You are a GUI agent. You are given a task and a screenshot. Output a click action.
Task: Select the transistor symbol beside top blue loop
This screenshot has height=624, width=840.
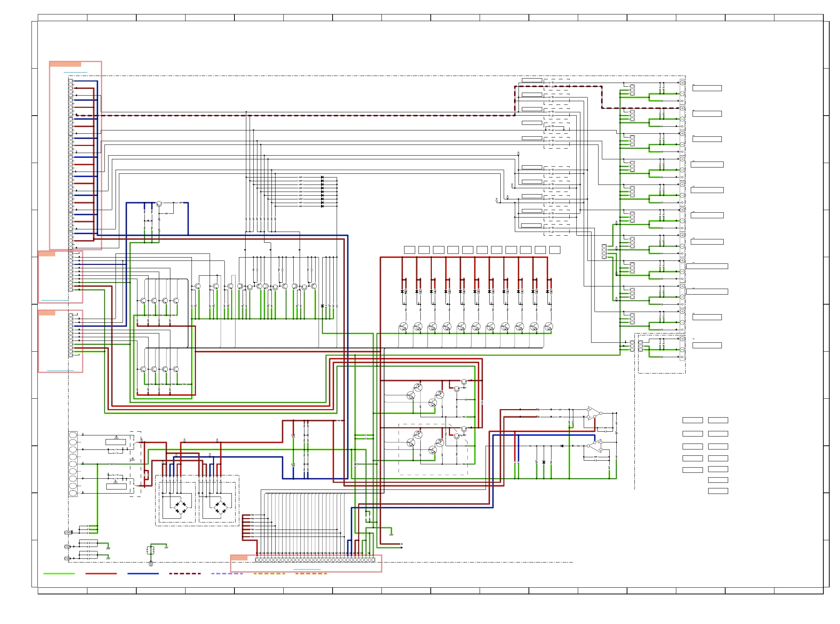coord(159,204)
